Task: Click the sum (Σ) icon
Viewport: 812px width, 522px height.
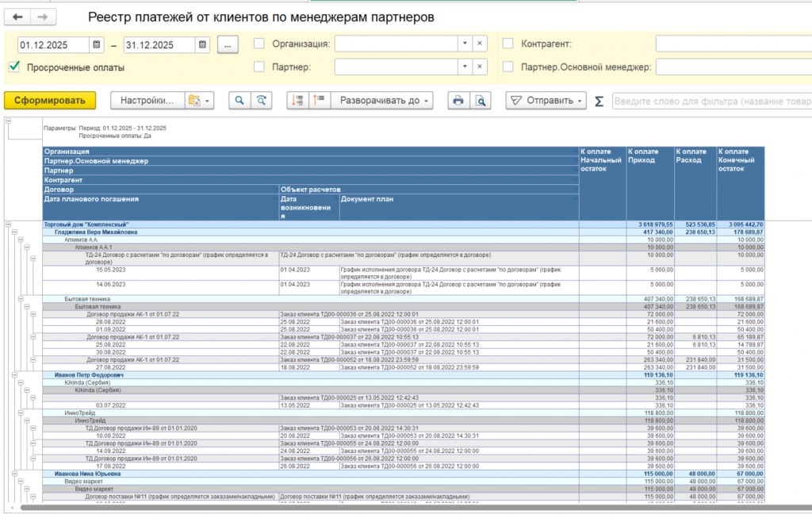Action: pyautogui.click(x=599, y=101)
